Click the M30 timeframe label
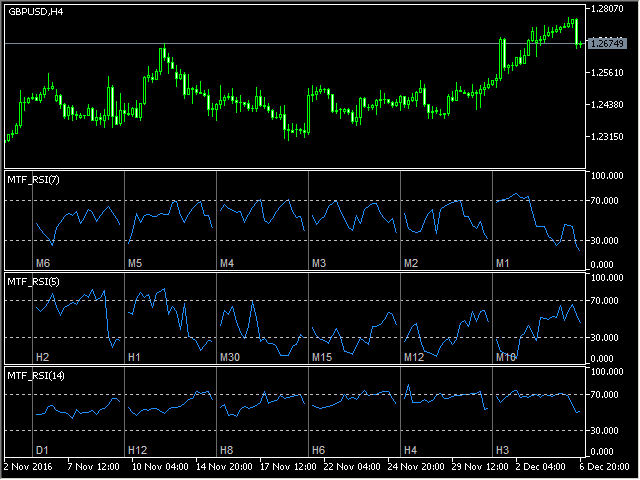This screenshot has width=640, height=480. click(x=230, y=357)
